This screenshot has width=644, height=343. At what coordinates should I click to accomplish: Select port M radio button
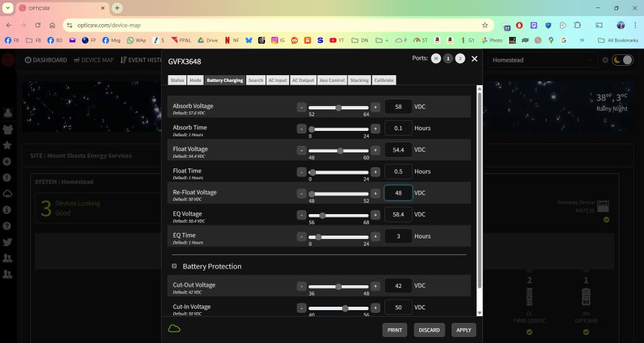click(x=436, y=58)
